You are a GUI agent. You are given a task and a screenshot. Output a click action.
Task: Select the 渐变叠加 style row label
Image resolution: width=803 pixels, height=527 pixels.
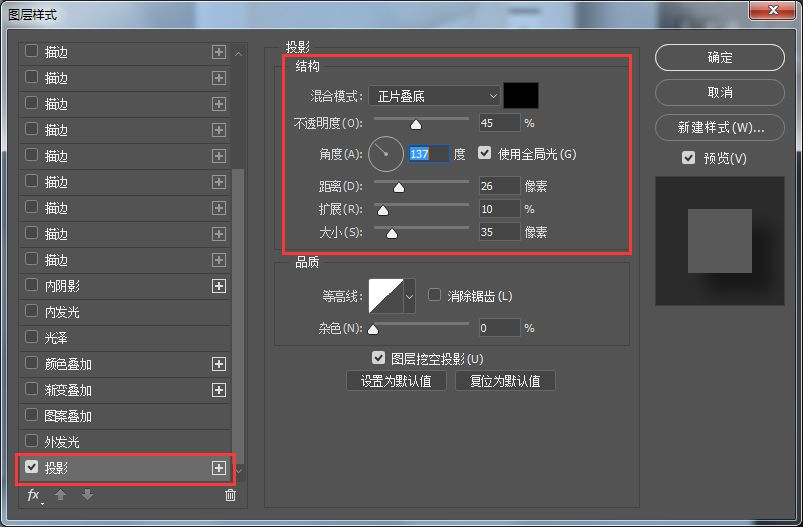click(x=68, y=390)
